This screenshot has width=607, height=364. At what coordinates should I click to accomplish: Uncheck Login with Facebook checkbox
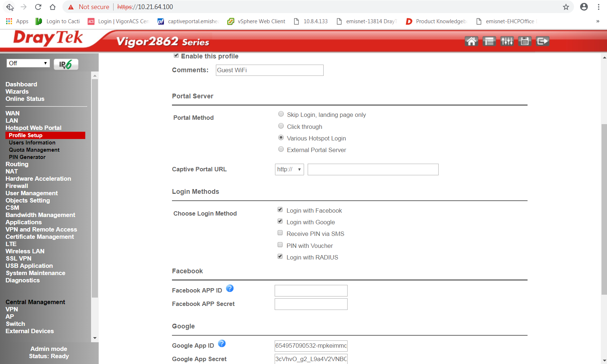[280, 210]
